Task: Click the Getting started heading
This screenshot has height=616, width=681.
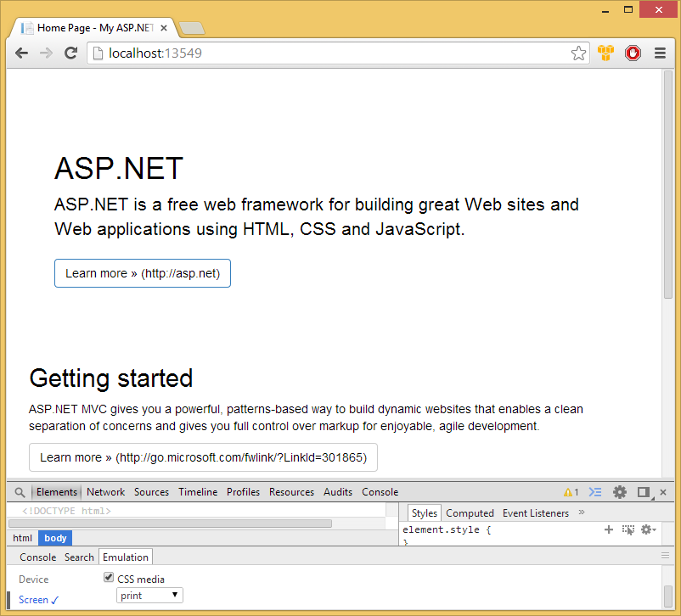Action: click(x=111, y=378)
